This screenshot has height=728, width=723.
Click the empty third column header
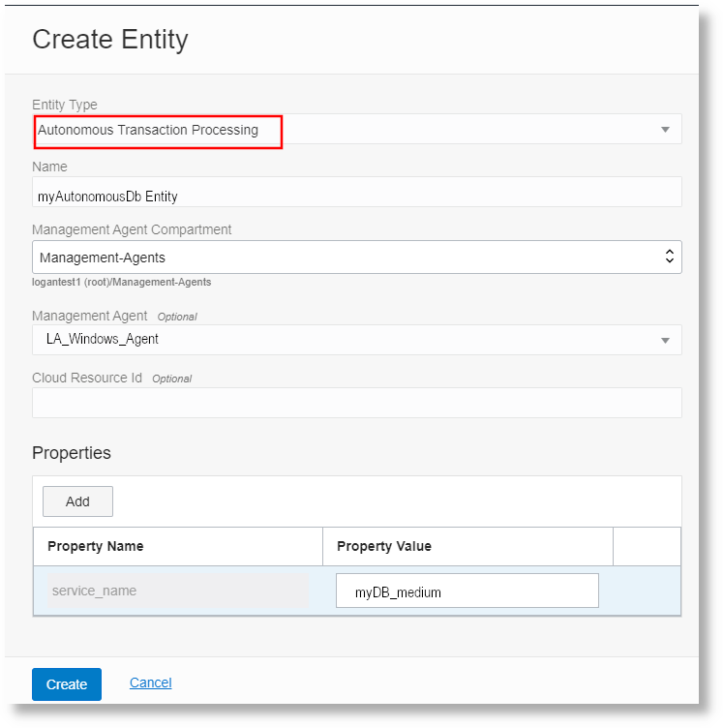[647, 546]
